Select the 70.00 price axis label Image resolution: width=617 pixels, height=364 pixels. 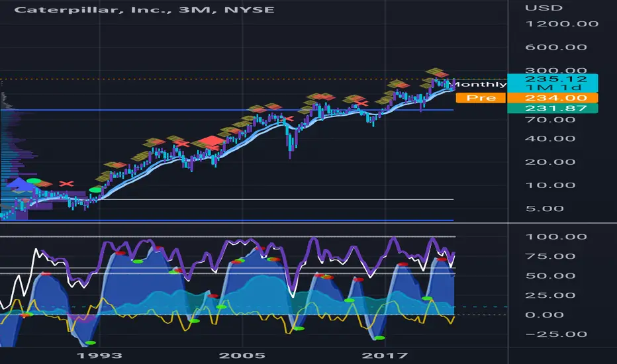pyautogui.click(x=550, y=120)
